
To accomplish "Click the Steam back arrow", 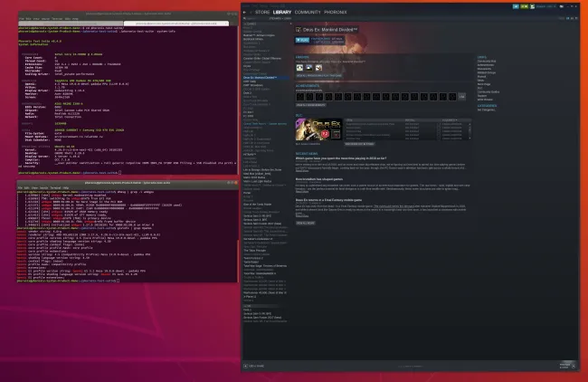I will pos(245,13).
